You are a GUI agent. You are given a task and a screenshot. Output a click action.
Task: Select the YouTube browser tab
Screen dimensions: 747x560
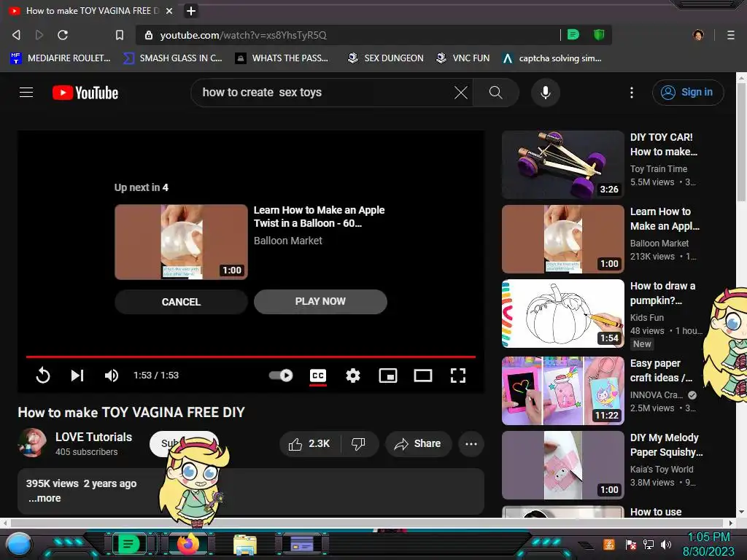91,10
